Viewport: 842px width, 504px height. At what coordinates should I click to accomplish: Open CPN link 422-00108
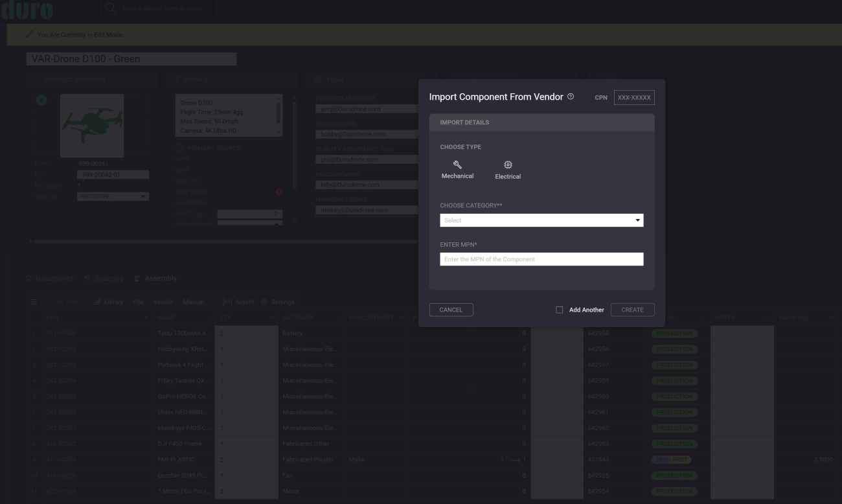tap(61, 490)
